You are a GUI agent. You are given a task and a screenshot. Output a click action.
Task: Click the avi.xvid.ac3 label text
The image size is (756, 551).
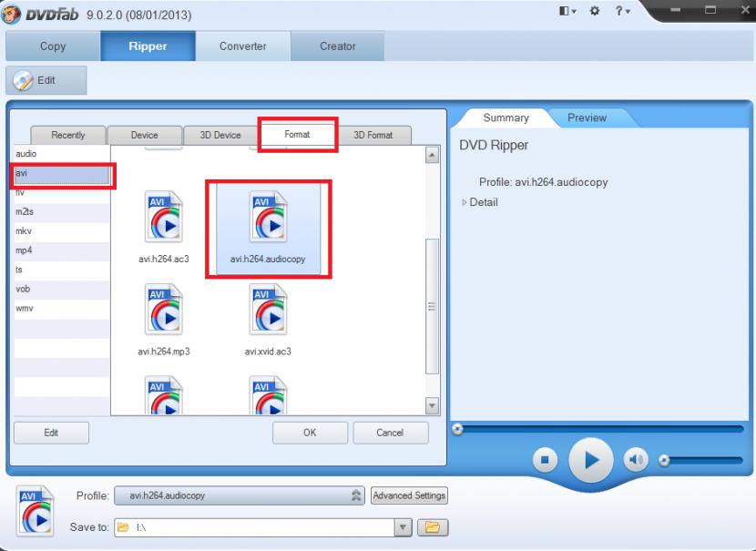(x=268, y=352)
